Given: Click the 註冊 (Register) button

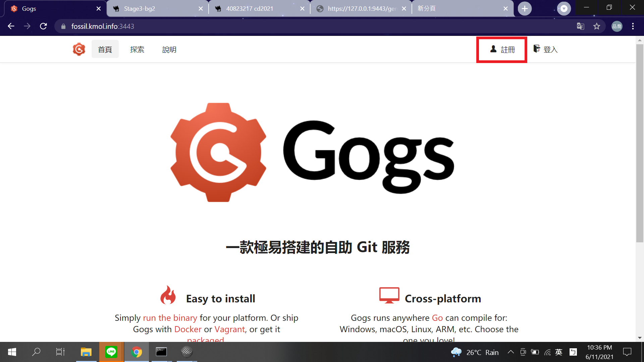Looking at the screenshot, I should click(502, 50).
